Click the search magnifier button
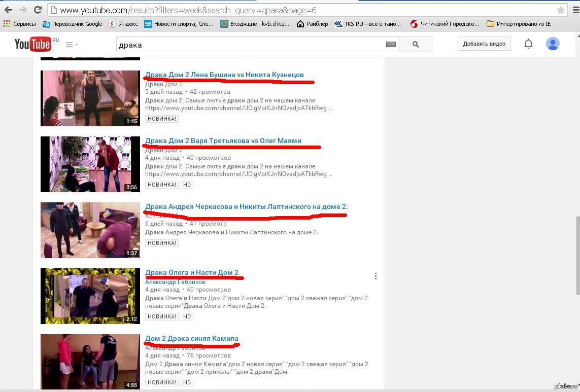 (416, 45)
